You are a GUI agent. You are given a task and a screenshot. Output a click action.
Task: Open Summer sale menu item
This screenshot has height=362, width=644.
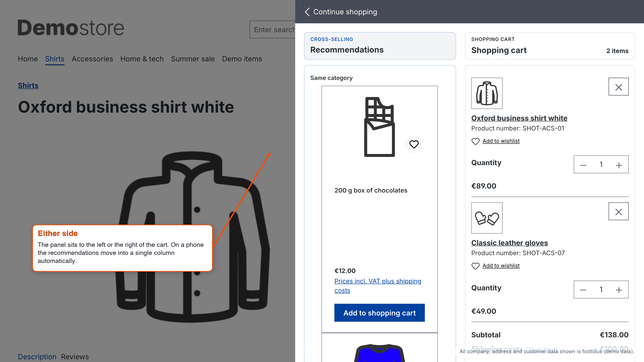pos(193,59)
